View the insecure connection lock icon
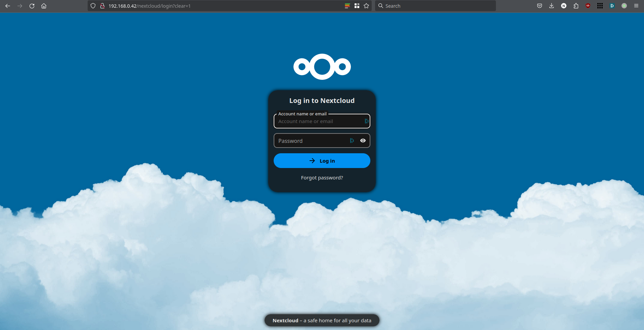The image size is (644, 330). (x=102, y=6)
